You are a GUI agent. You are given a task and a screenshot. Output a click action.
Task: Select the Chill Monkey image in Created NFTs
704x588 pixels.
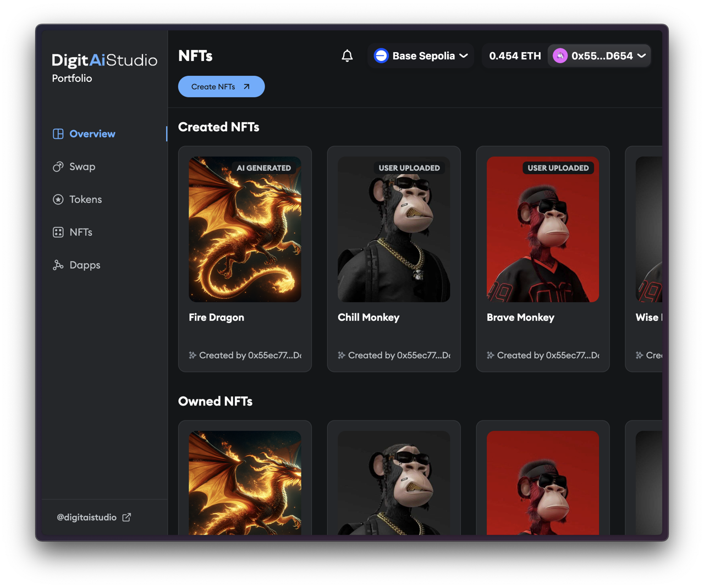394,229
